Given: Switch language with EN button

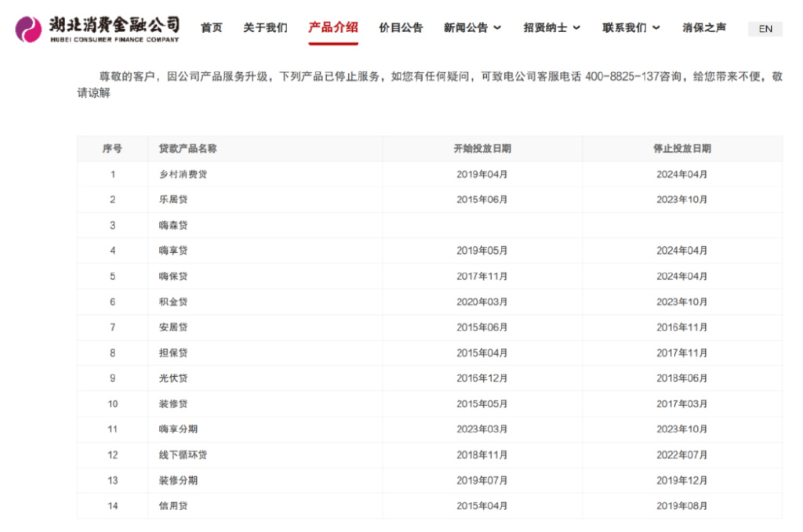Looking at the screenshot, I should 765,29.
